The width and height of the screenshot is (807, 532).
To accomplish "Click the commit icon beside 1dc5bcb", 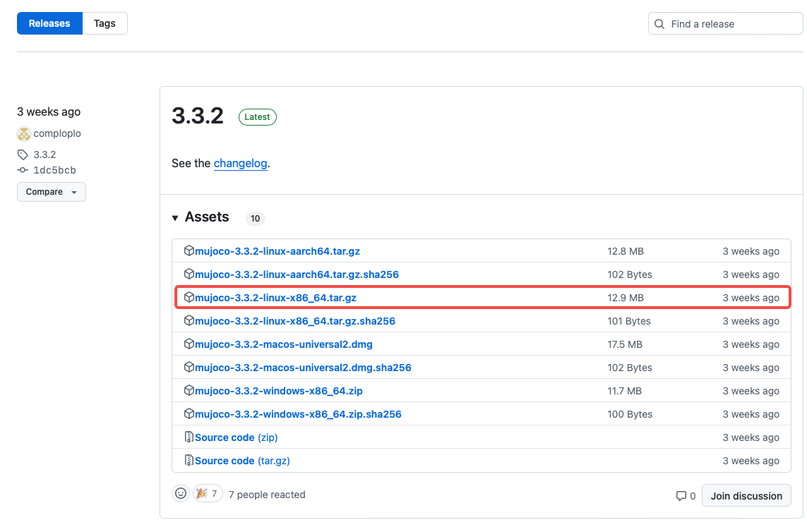I will 23,170.
